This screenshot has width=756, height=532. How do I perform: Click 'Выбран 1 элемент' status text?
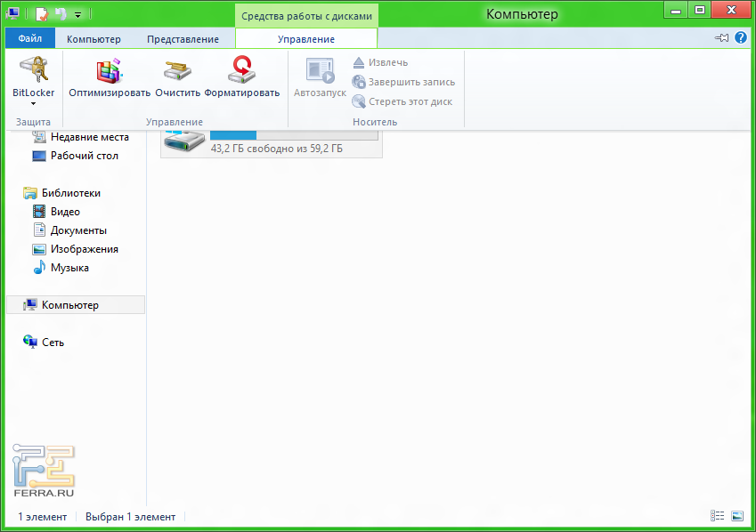click(130, 517)
